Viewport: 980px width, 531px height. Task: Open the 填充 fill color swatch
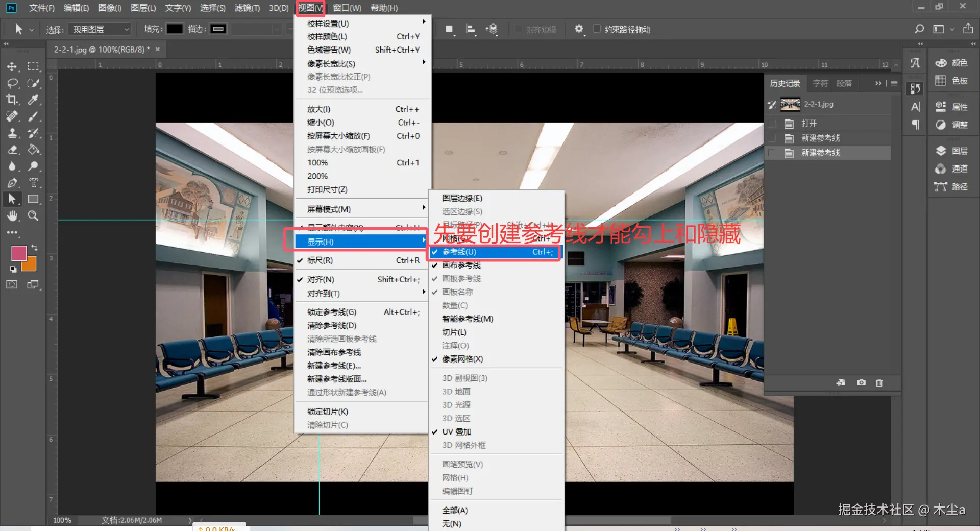[x=175, y=29]
